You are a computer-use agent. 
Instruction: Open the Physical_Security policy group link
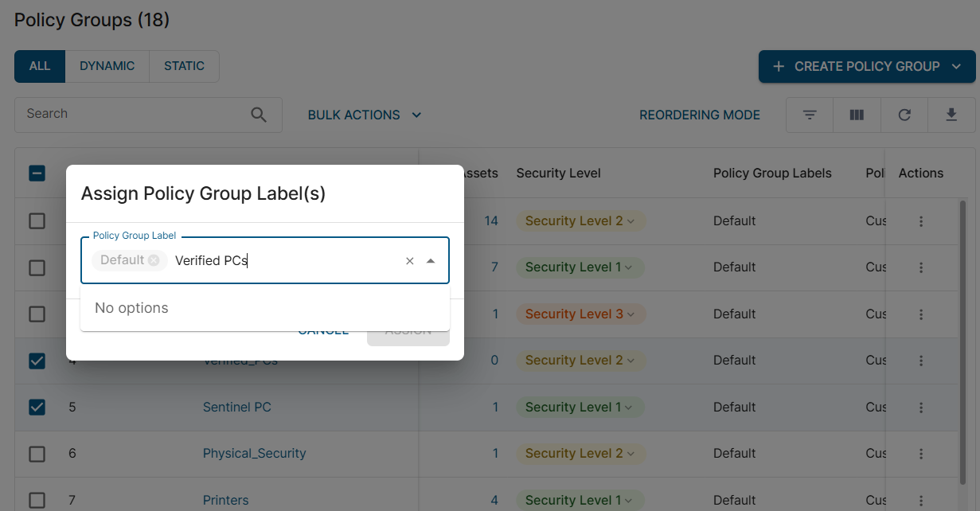(254, 453)
